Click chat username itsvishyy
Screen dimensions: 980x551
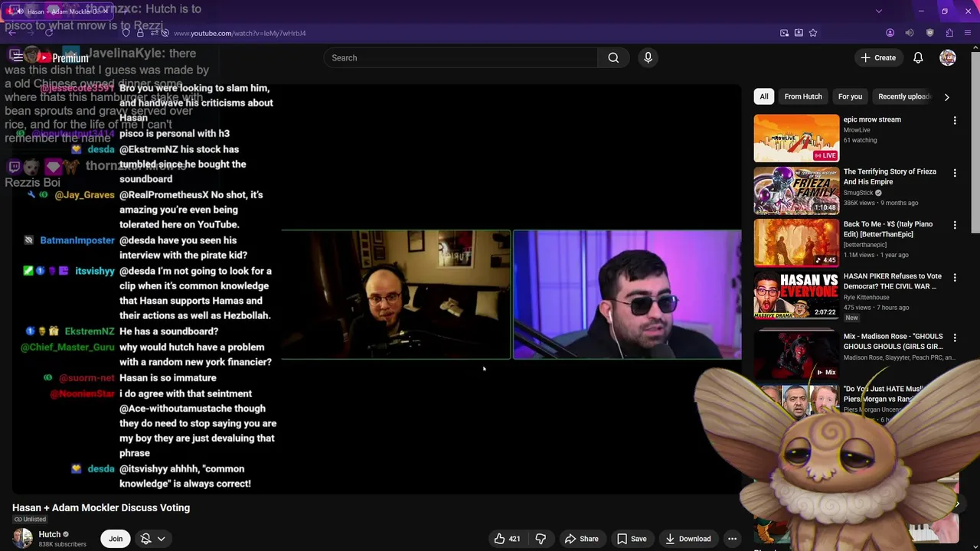tap(95, 271)
